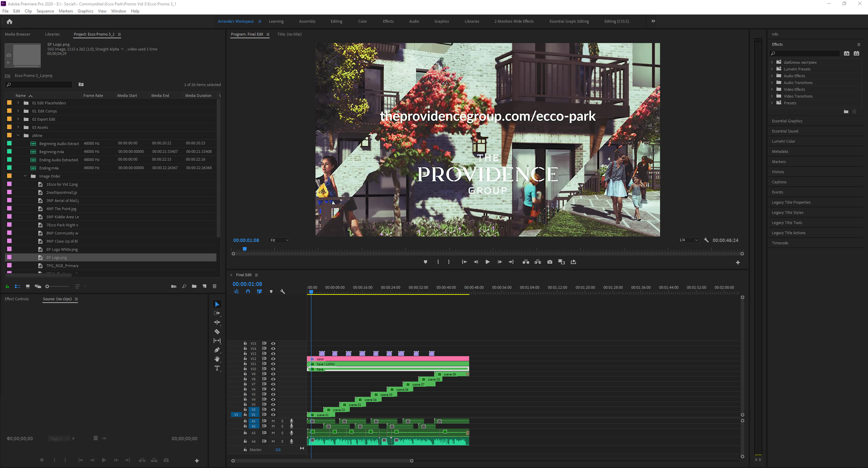Click Find icon in project panel

point(184,286)
